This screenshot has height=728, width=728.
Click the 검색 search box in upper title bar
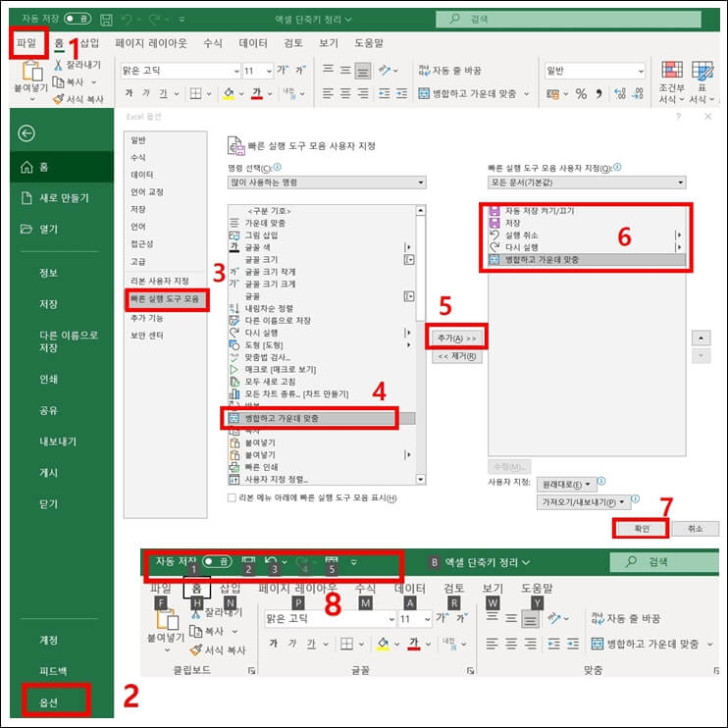[x=568, y=19]
